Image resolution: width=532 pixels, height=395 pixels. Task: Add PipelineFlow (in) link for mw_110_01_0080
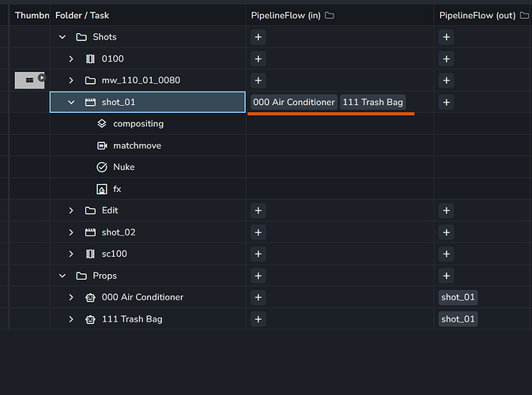[x=258, y=81]
